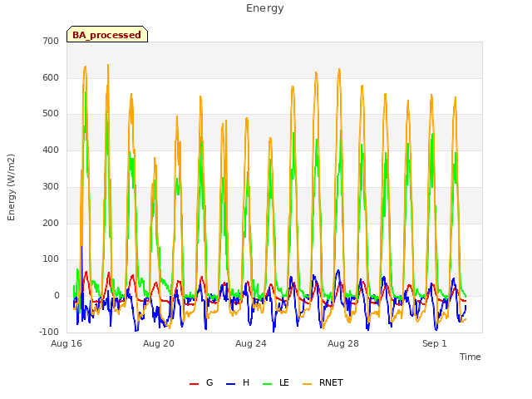Viewport: 532px width, 399px height.
Task: Click the red G legend swatch
Action: [194, 384]
